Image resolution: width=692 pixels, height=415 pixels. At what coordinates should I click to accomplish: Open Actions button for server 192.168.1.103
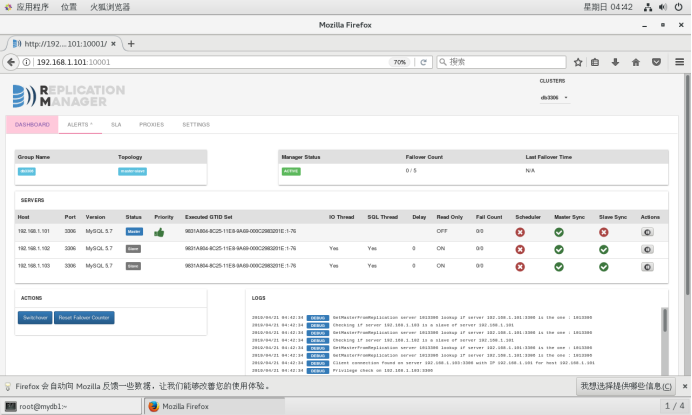coord(647,267)
